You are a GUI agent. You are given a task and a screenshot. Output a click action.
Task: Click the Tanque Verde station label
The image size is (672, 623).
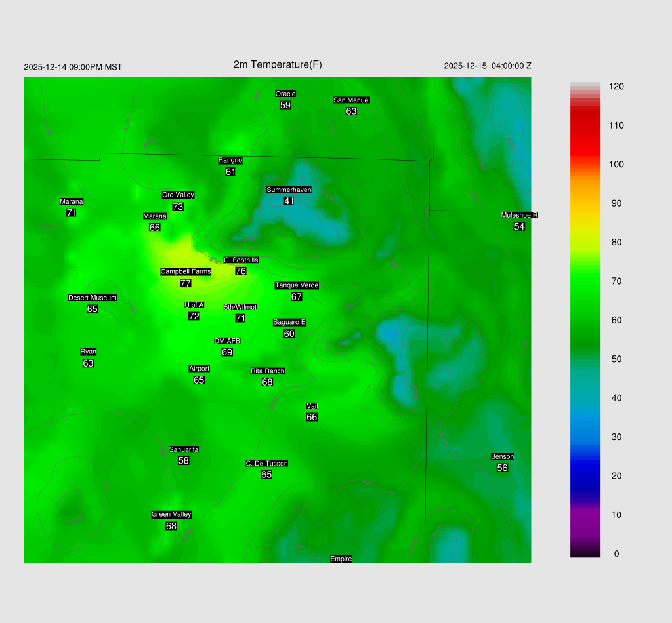click(297, 285)
